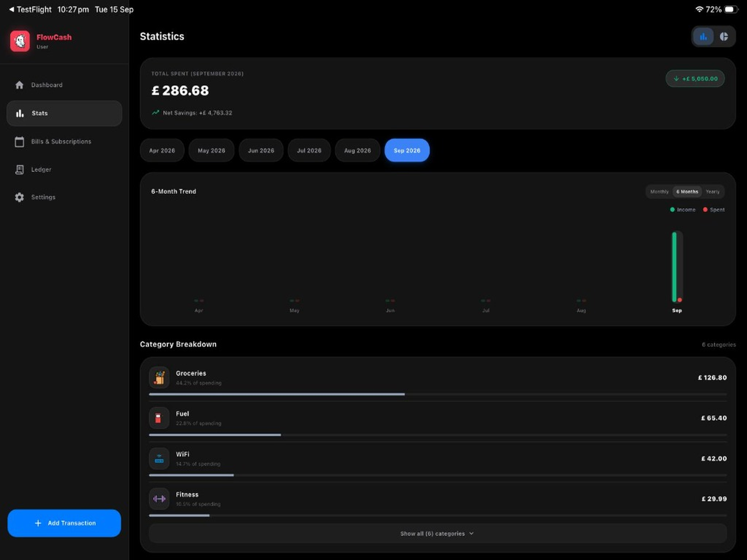This screenshot has height=560, width=747.
Task: Select the Monthly trend range
Action: pyautogui.click(x=659, y=192)
